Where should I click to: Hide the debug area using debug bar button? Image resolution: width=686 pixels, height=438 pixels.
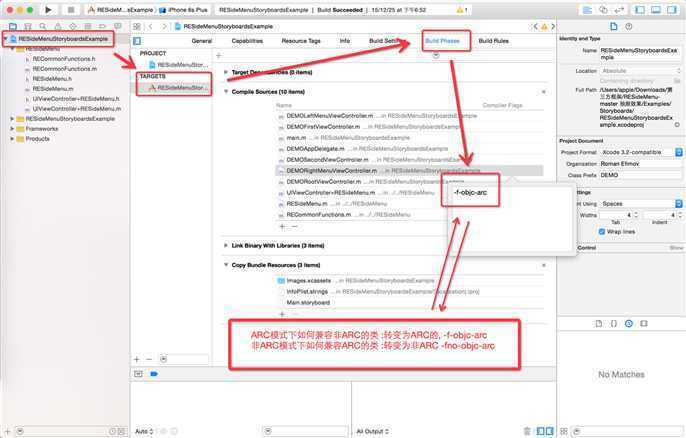click(138, 374)
